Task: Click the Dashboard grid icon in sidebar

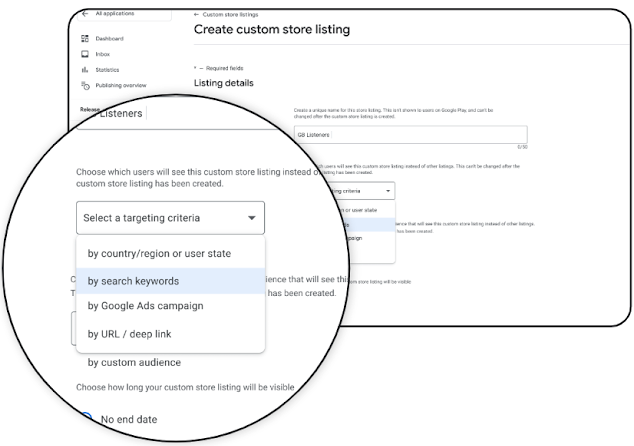Action: coord(85,38)
